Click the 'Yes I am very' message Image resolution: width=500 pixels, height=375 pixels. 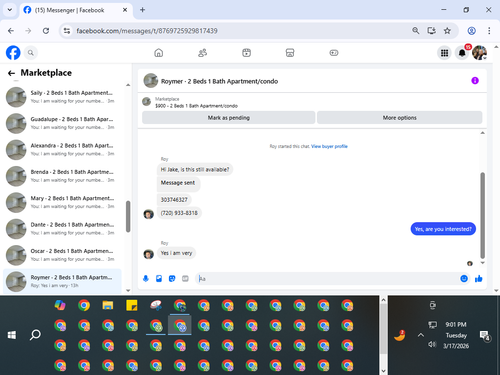click(176, 253)
